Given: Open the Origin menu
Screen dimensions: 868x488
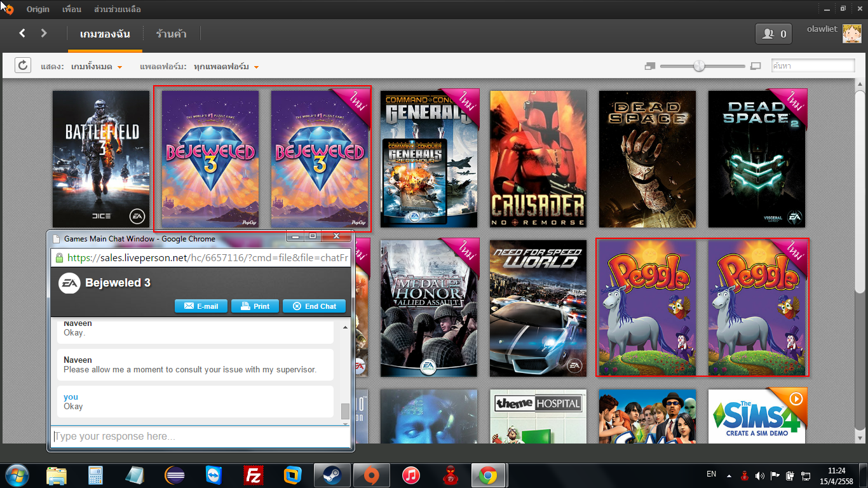Looking at the screenshot, I should 38,10.
